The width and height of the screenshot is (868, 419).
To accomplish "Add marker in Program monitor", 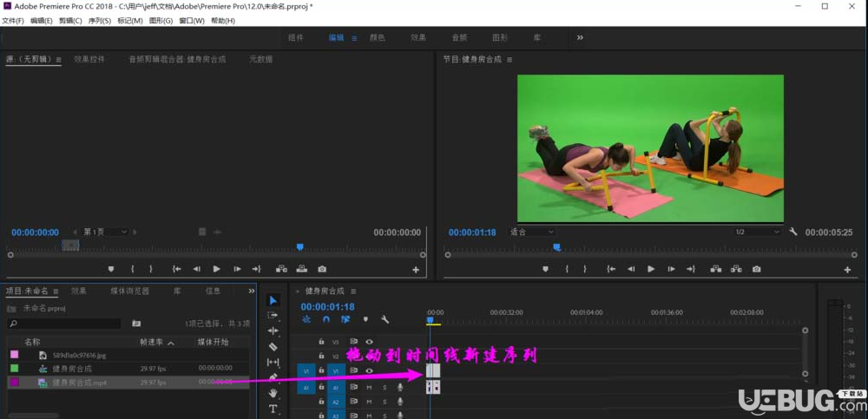I will point(545,269).
